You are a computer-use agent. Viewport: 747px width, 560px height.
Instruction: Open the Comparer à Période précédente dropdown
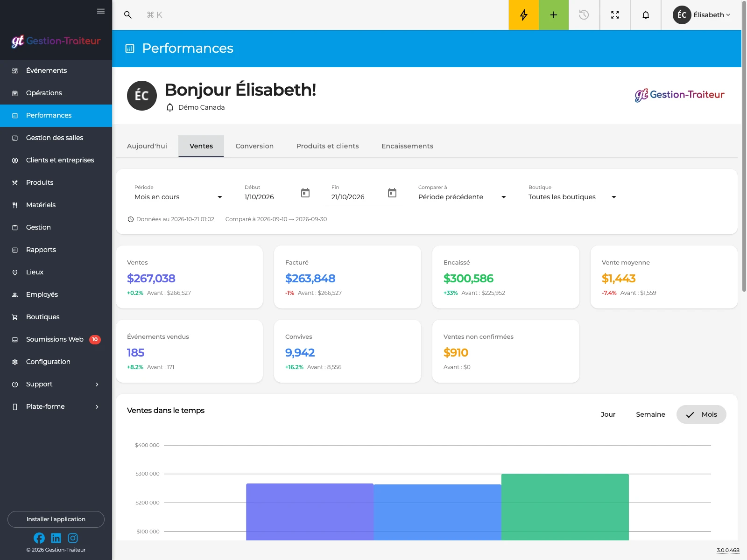tap(462, 194)
